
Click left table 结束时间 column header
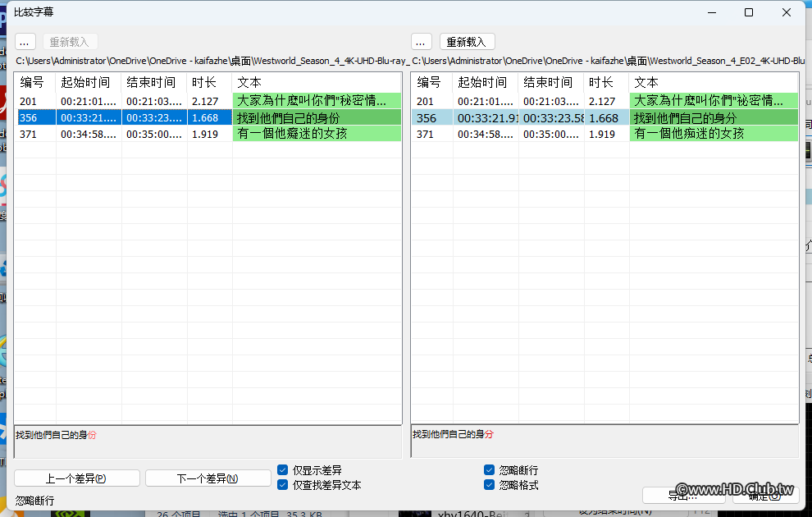[154, 82]
